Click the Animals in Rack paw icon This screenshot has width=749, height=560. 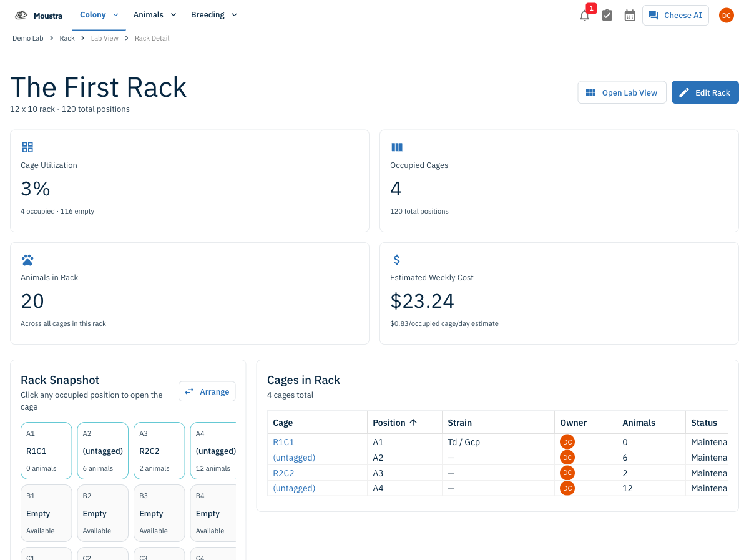click(27, 260)
